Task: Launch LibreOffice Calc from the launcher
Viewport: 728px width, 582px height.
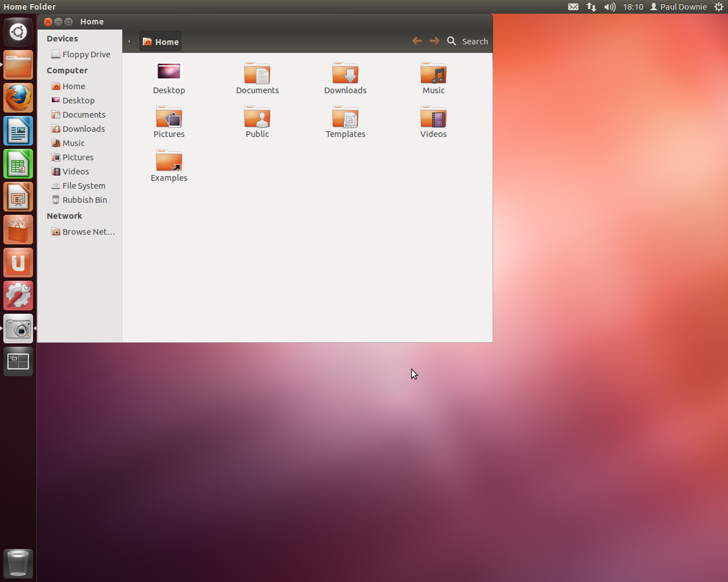Action: coord(18,164)
